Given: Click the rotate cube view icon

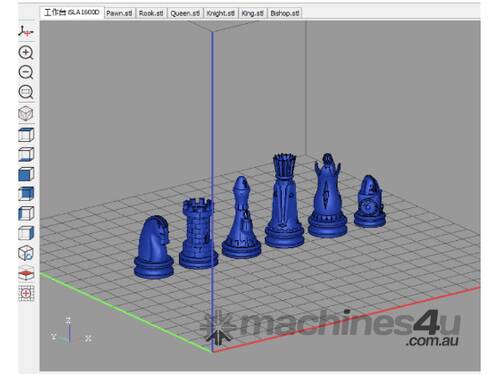Looking at the screenshot, I should (x=26, y=253).
